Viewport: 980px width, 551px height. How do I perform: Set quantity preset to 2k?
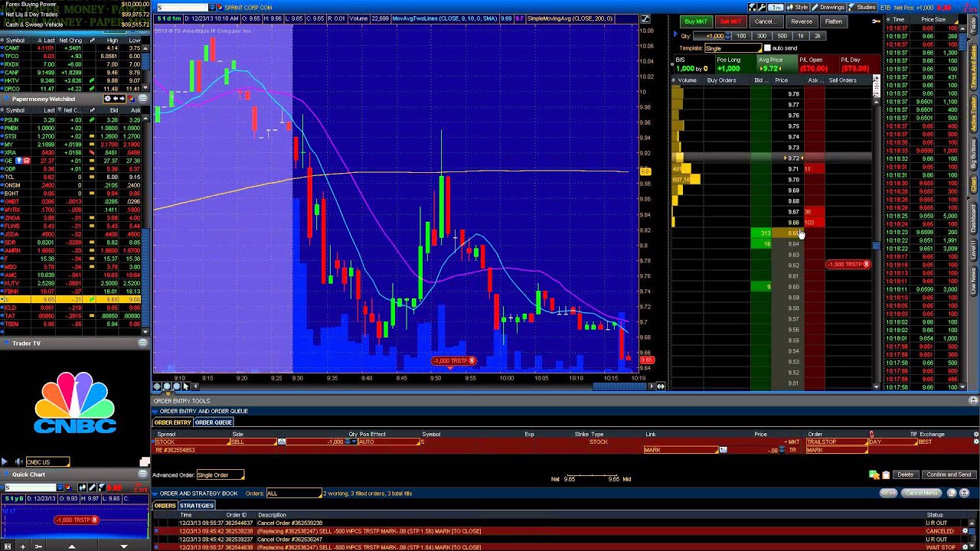818,36
